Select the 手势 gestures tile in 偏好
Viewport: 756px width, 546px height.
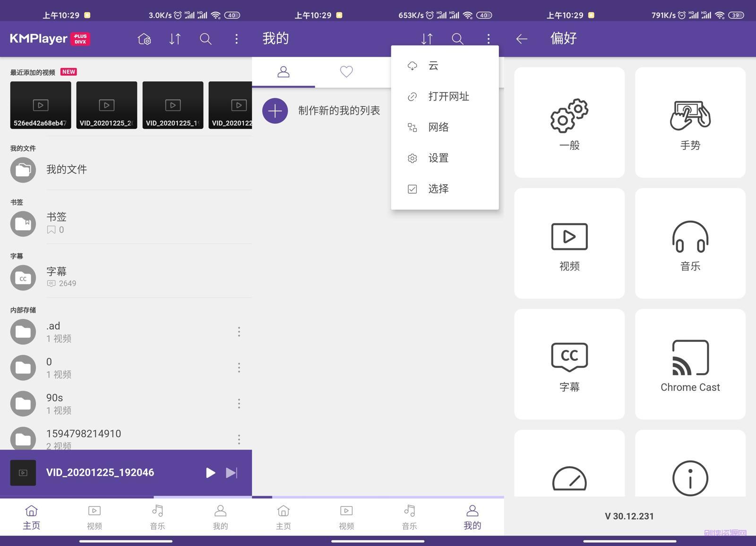tap(690, 122)
